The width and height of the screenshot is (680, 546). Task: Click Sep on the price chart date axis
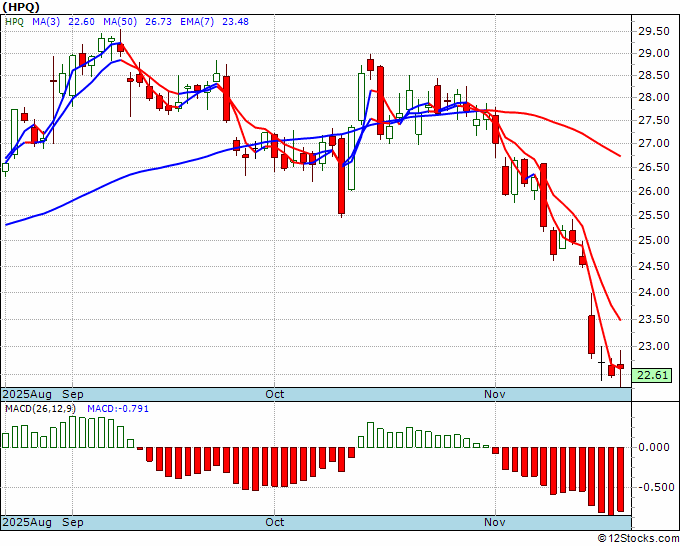click(73, 394)
